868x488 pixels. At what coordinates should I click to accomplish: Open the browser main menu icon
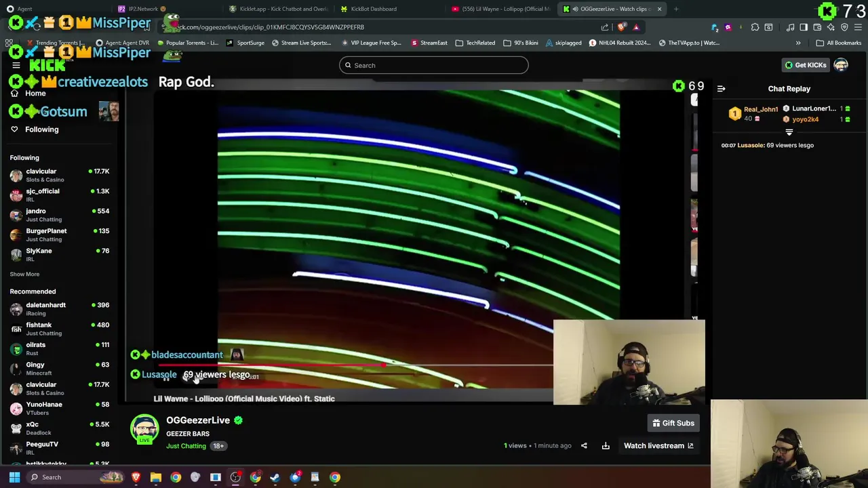pyautogui.click(x=858, y=27)
